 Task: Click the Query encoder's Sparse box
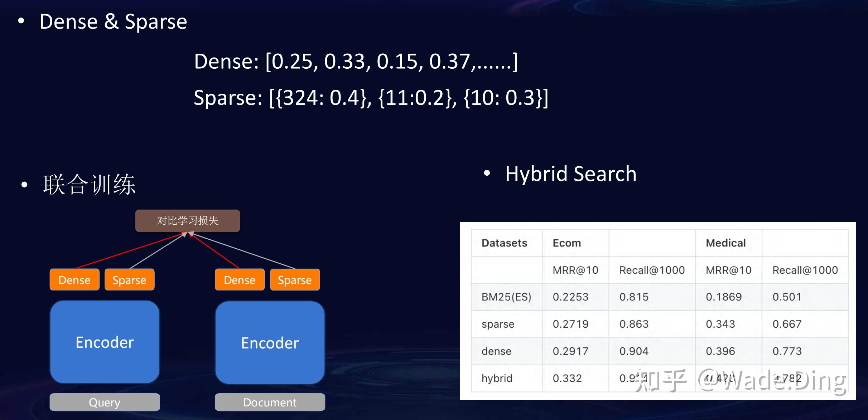tap(129, 280)
